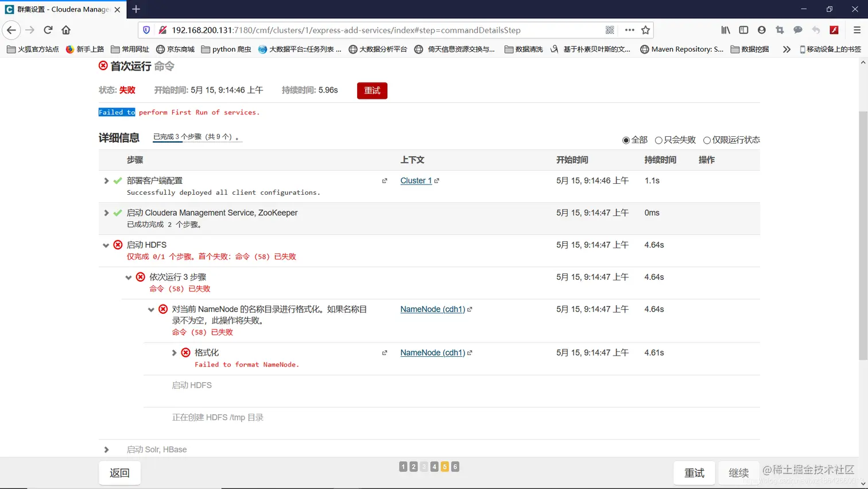The image size is (868, 489).
Task: Expand the 启动 Cloudera Management Service step
Action: [x=106, y=213]
